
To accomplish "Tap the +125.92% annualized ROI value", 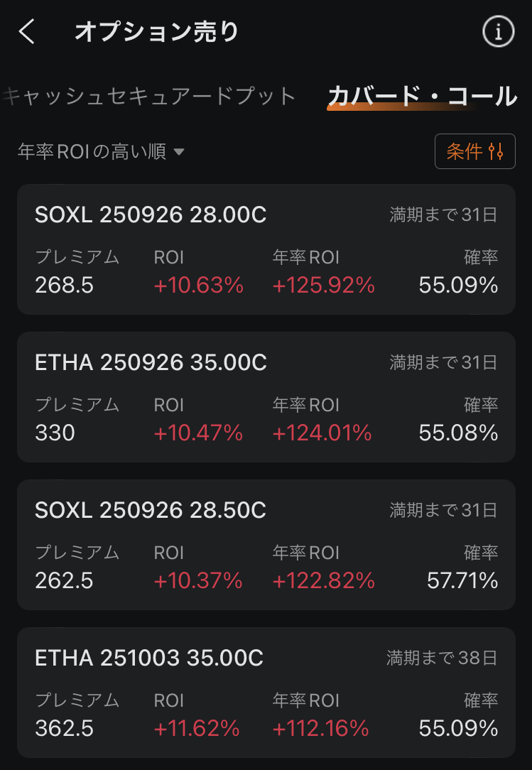I will [323, 286].
